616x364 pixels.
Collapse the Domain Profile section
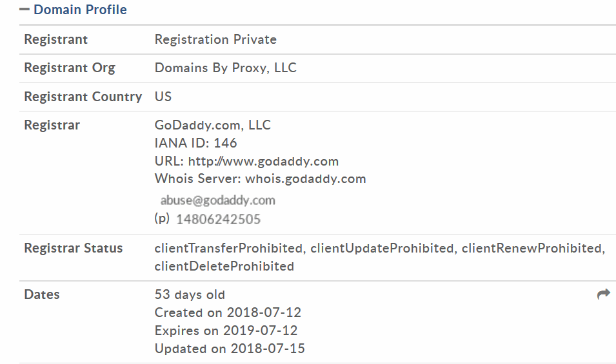point(25,10)
